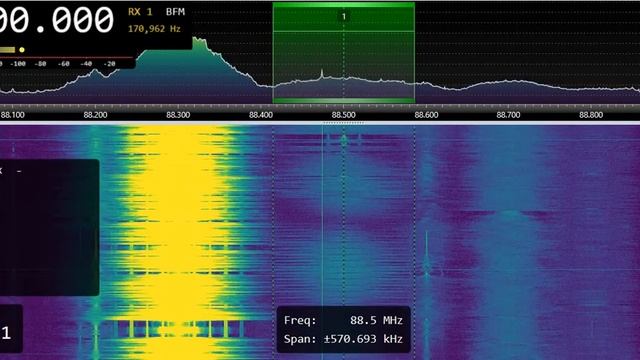Select the VFO marker labeled 1
This screenshot has height=360, width=640.
344,16
